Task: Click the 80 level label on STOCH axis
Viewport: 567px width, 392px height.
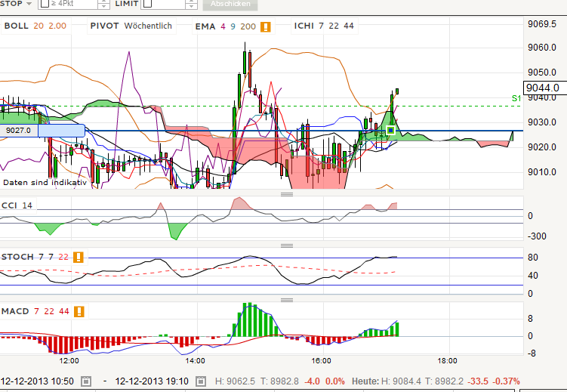Action: point(532,258)
